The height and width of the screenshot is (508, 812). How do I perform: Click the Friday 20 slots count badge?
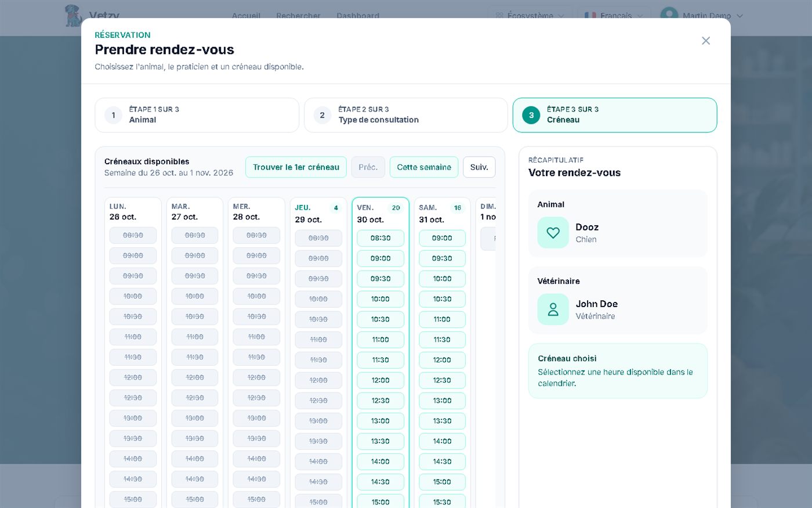tap(396, 208)
